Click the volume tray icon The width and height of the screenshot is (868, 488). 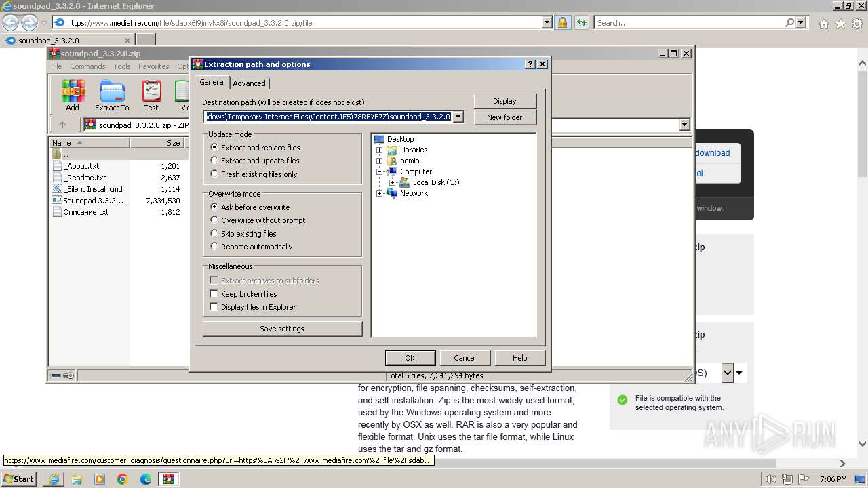(771, 479)
